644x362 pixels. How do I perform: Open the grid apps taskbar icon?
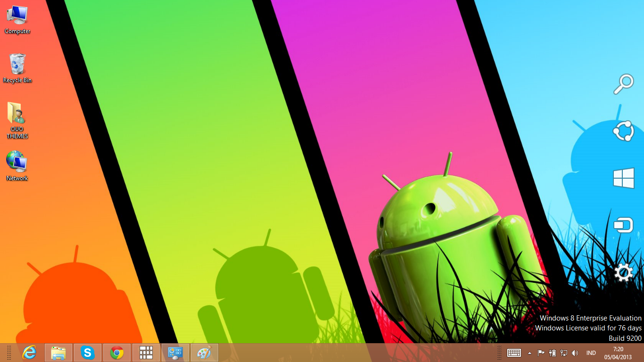coord(146,353)
